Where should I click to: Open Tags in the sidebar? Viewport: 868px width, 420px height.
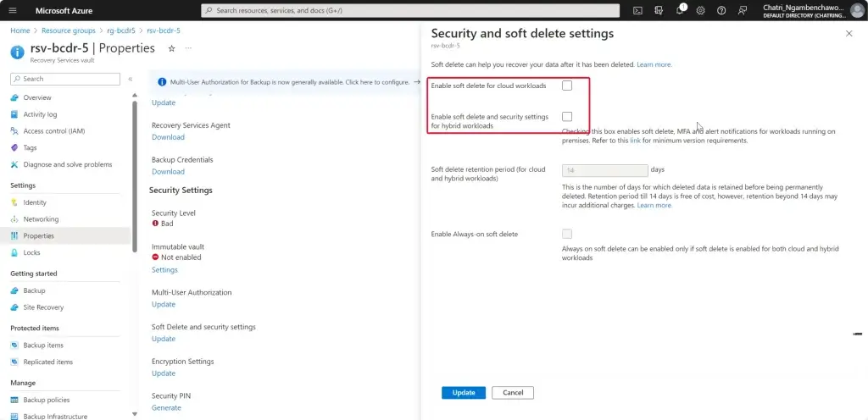(30, 147)
